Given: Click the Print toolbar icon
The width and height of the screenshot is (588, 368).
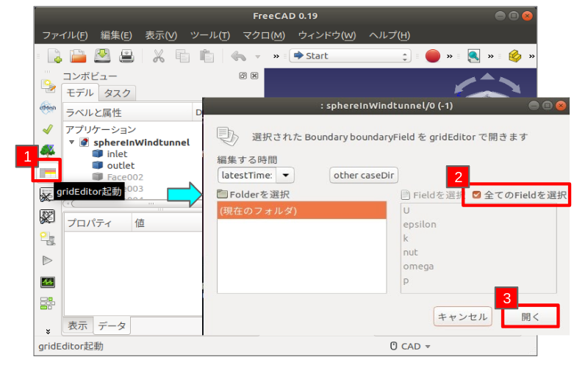Looking at the screenshot, I should tap(126, 56).
